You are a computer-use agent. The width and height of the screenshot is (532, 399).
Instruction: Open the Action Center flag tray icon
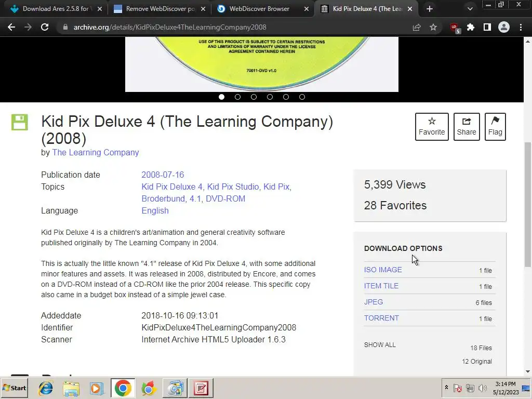coord(458,388)
